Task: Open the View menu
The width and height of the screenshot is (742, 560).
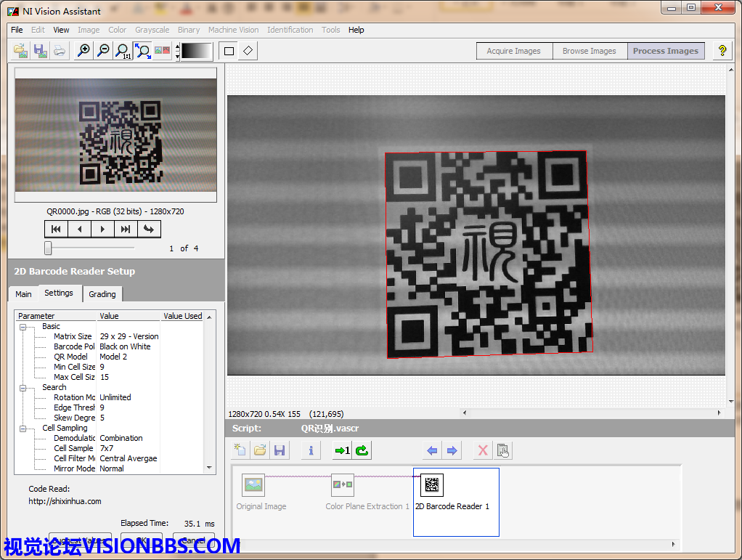Action: point(62,30)
